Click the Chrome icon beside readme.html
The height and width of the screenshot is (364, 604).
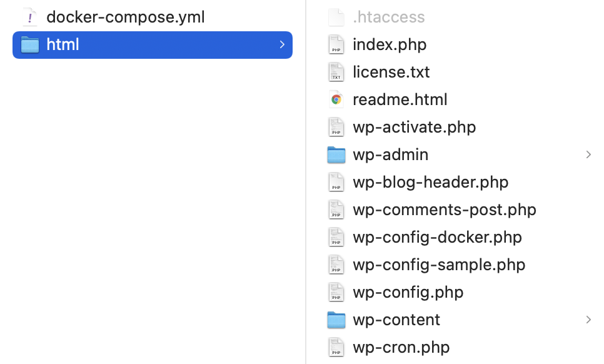336,99
